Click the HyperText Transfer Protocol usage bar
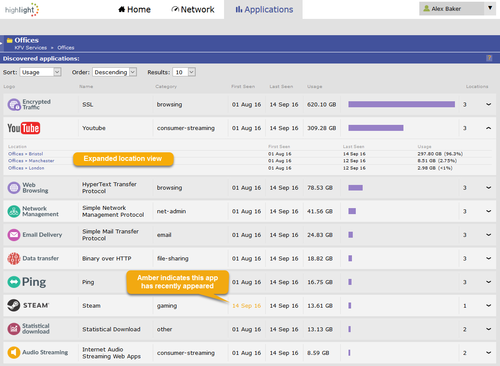The image size is (500, 366). point(355,188)
